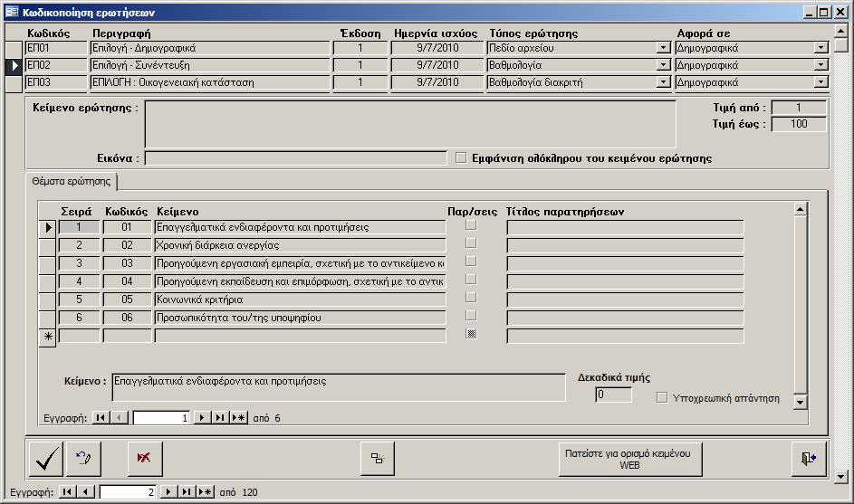Viewport: 854px width, 504px height.
Task: Go to last record in main navigator
Action: tap(187, 492)
